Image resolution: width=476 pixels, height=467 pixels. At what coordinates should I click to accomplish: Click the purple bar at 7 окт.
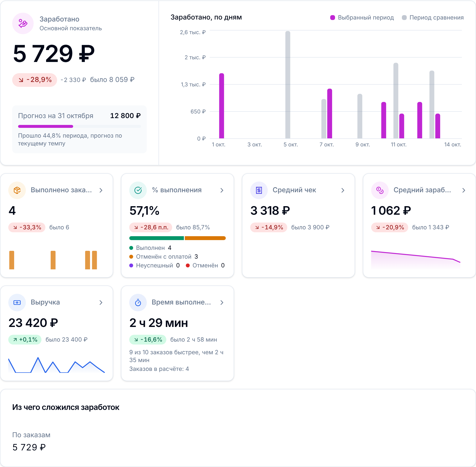click(x=330, y=113)
